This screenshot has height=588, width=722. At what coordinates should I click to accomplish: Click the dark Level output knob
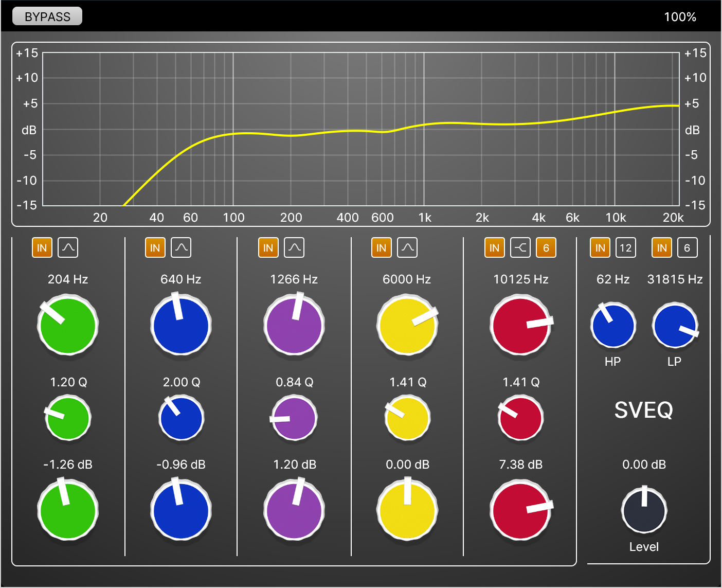pyautogui.click(x=644, y=511)
